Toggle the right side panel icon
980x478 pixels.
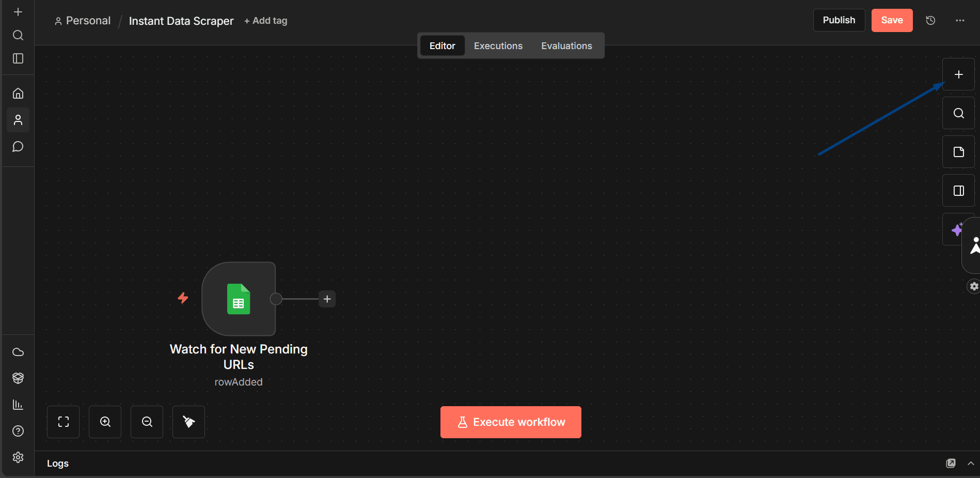coord(958,191)
